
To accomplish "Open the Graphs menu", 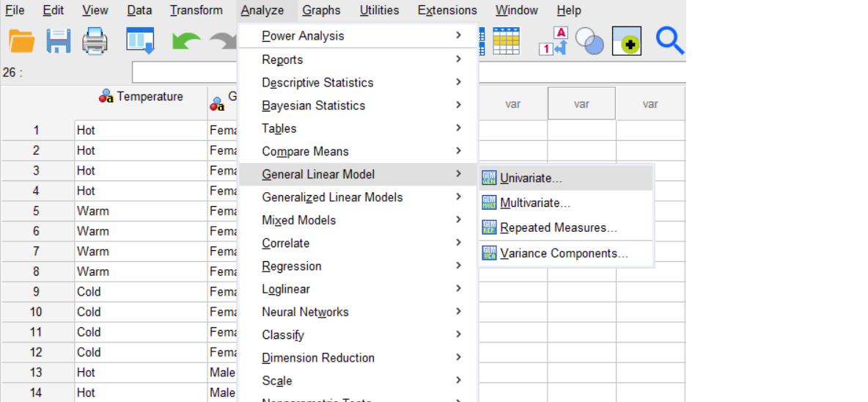I will click(322, 10).
